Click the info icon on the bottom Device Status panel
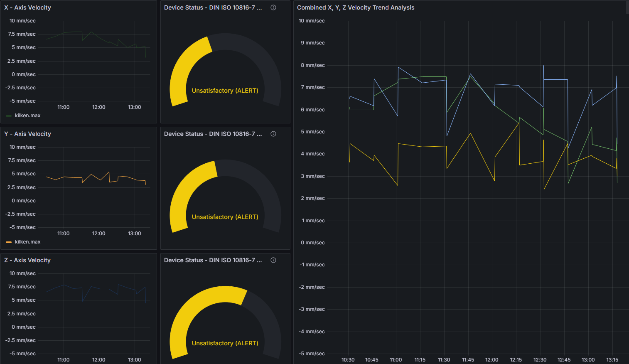 273,260
